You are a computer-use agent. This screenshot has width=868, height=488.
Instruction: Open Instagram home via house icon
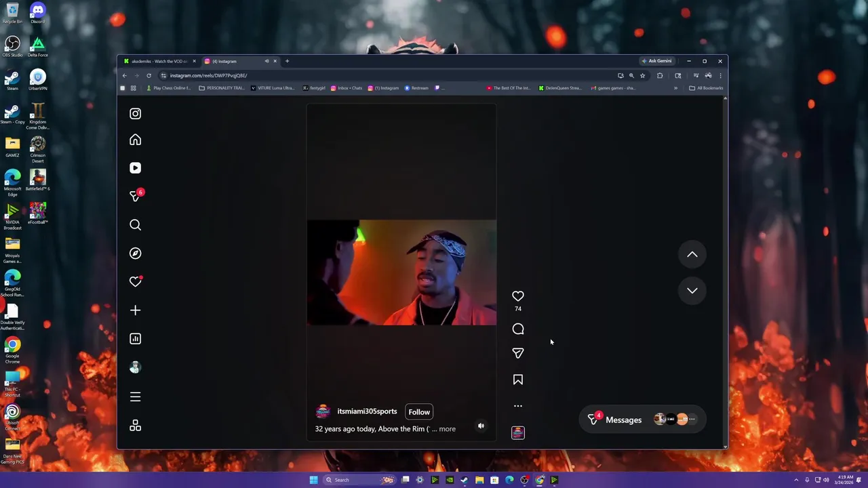(135, 140)
